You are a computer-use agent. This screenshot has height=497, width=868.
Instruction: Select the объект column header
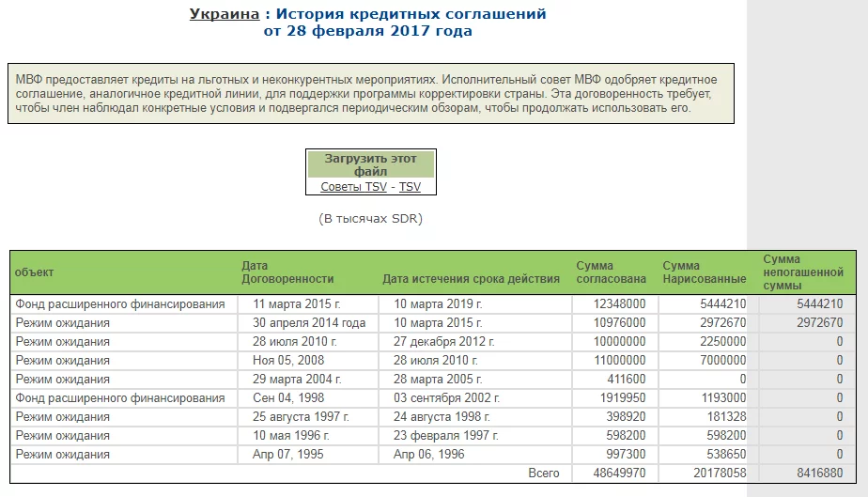point(35,272)
